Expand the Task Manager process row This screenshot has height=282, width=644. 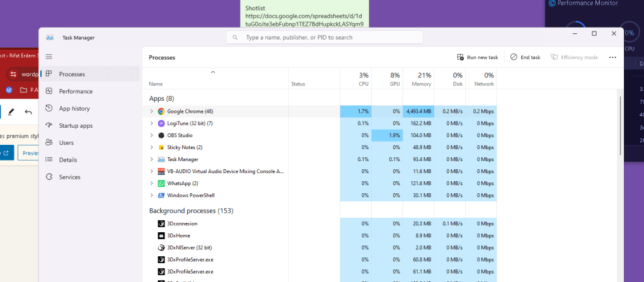[x=152, y=159]
